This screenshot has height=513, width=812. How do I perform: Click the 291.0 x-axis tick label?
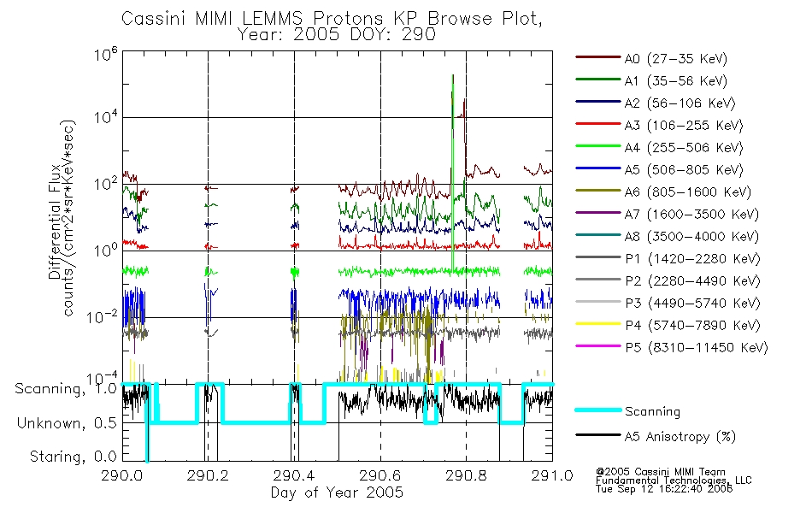tap(552, 475)
